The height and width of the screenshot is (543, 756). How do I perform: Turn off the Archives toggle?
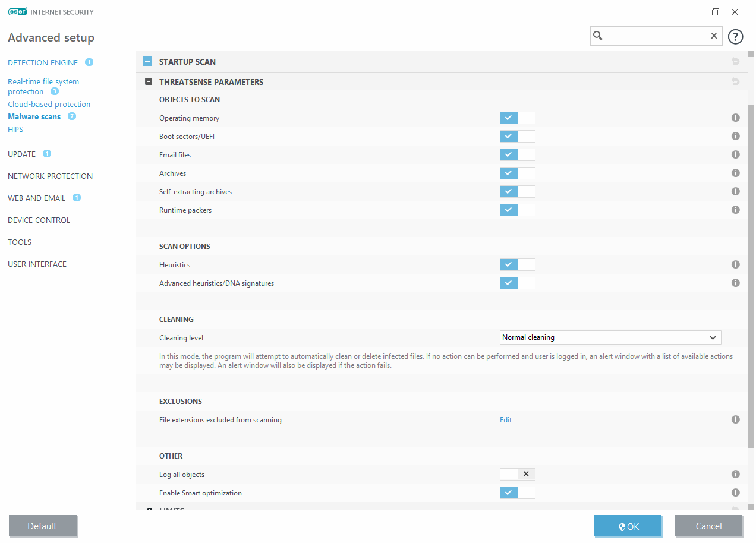tap(517, 173)
